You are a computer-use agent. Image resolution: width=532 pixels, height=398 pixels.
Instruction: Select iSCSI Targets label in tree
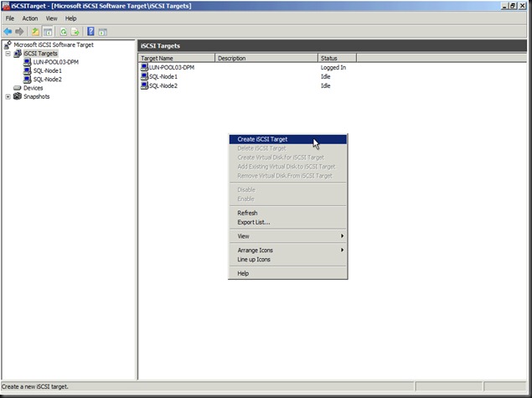[x=41, y=54]
